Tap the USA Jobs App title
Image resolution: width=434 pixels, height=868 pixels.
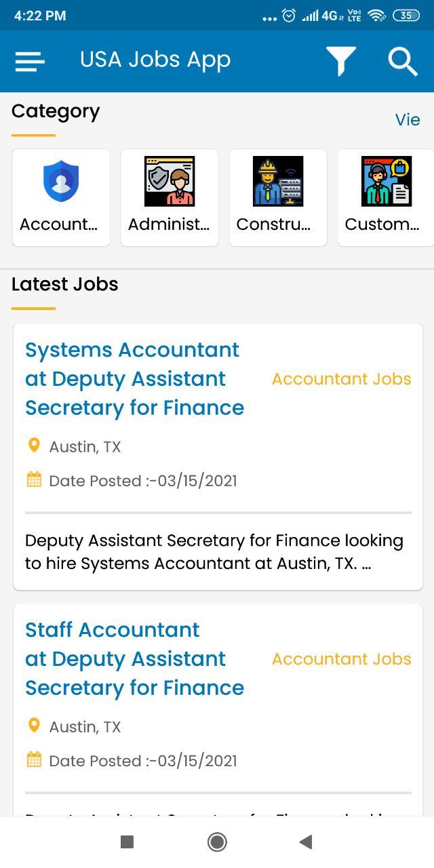pos(155,60)
